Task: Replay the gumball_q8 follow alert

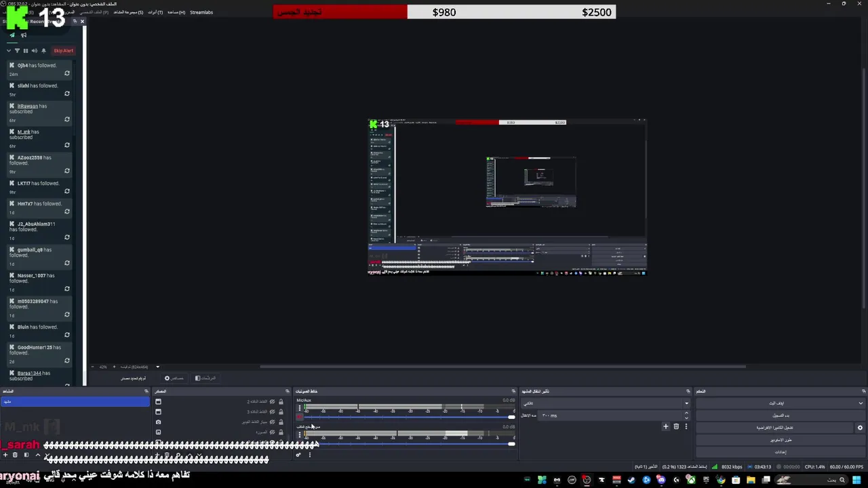Action: pos(66,263)
